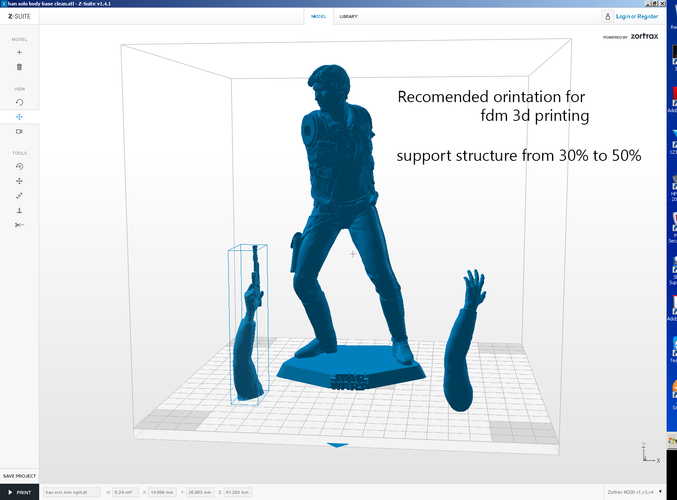Open the Zortrax M200 printer profile dropdown
This screenshot has height=500, width=677.
pos(634,492)
